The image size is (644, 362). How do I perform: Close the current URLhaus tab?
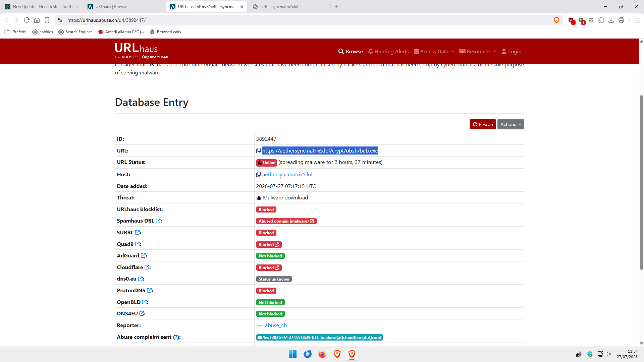click(242, 7)
